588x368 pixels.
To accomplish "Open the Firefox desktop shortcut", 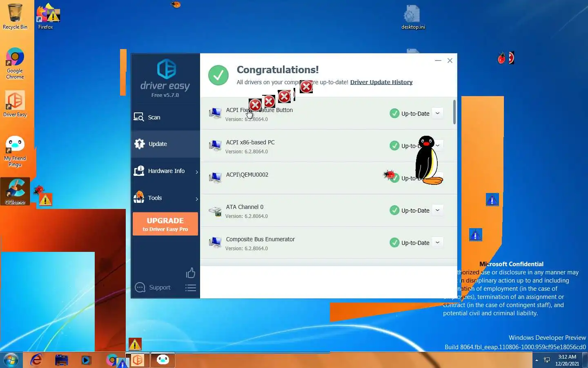I will pyautogui.click(x=46, y=17).
